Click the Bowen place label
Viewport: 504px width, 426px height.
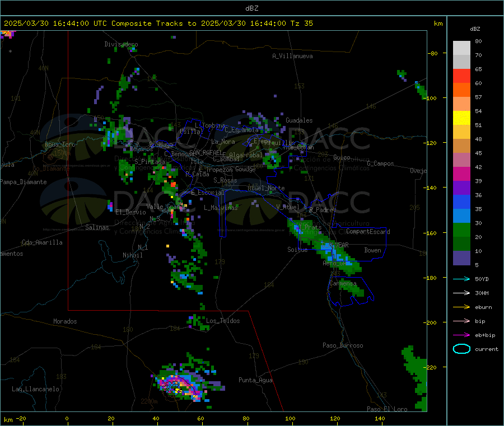372,250
